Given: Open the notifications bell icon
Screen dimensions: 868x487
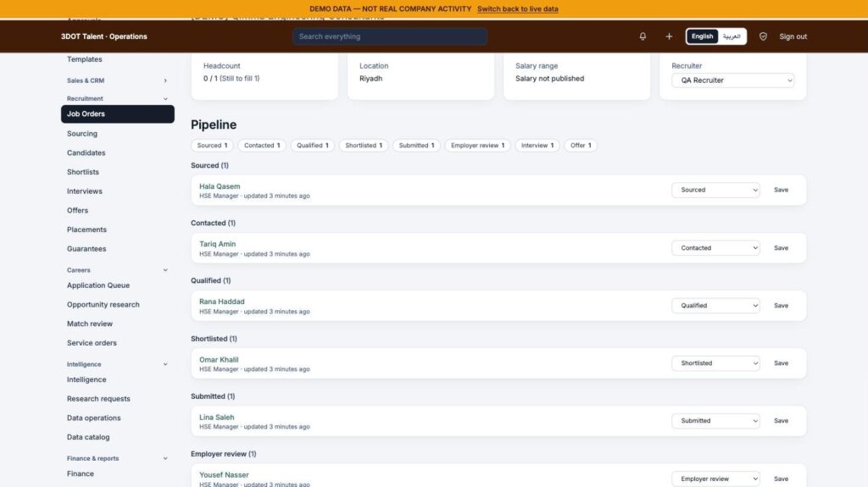Looking at the screenshot, I should click(x=643, y=36).
